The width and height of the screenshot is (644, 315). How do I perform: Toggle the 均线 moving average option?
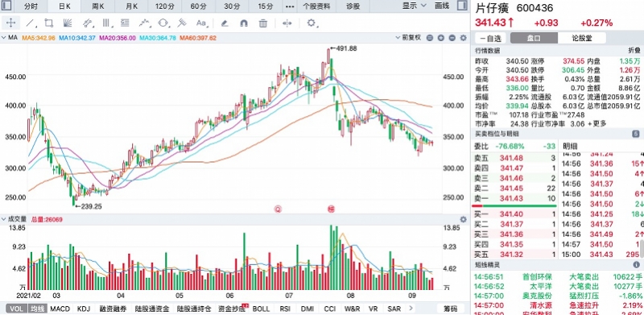coord(37,309)
